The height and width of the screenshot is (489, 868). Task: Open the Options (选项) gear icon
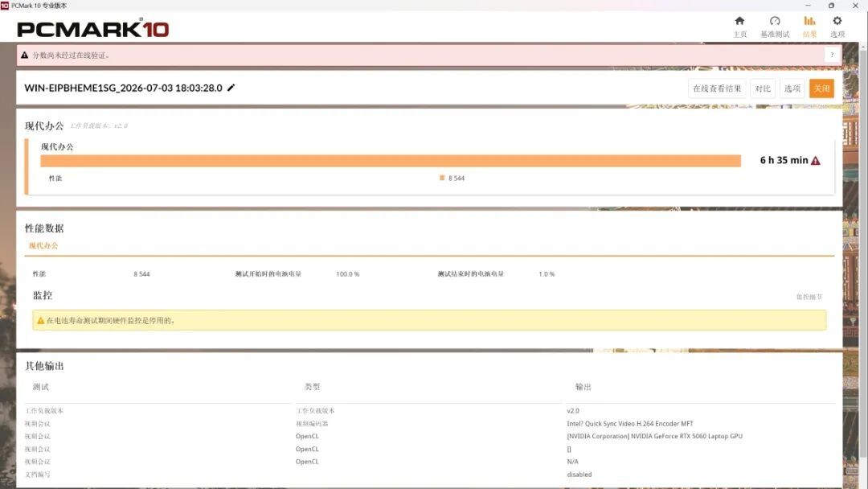tap(837, 21)
